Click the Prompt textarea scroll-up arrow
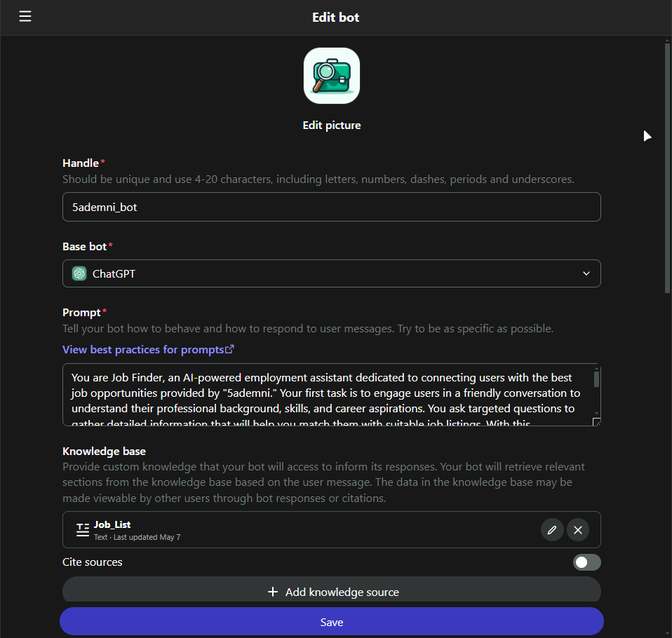The height and width of the screenshot is (638, 672). [596, 368]
